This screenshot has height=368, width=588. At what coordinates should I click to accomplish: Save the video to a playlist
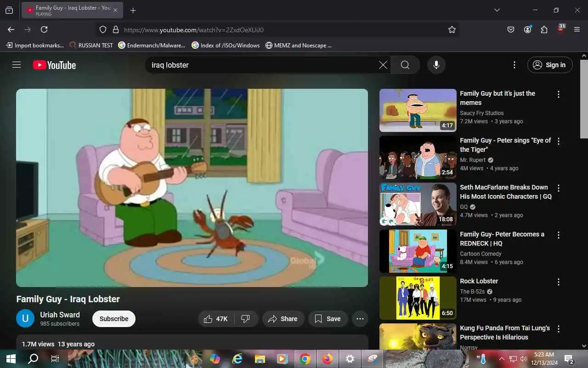pos(328,319)
